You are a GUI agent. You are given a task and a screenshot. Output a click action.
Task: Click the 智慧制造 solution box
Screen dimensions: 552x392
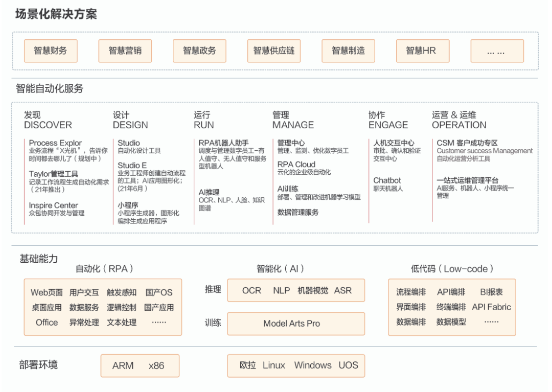348,51
